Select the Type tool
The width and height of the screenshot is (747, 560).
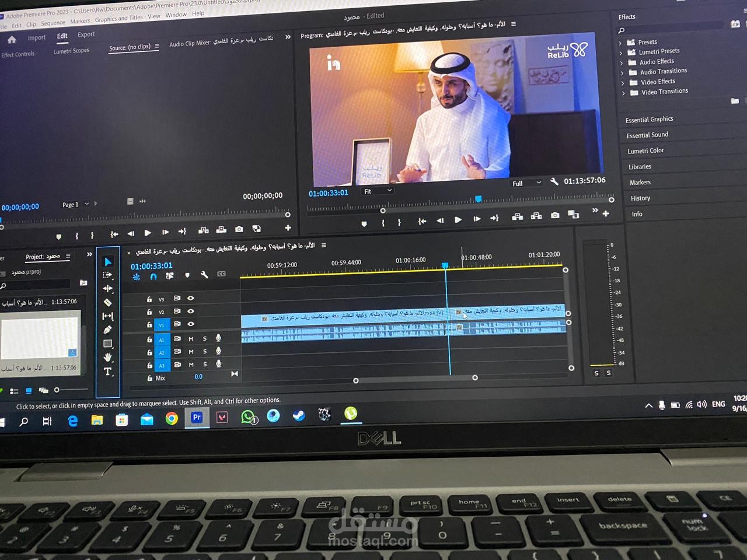point(108,372)
